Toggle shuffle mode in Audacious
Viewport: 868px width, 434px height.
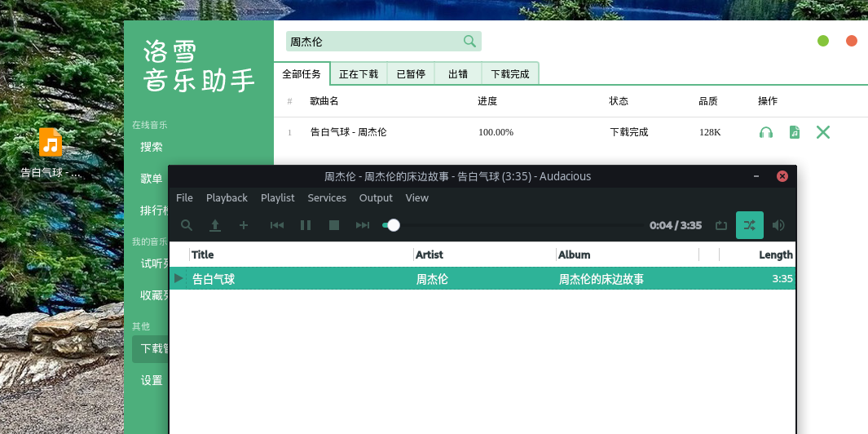tap(750, 225)
